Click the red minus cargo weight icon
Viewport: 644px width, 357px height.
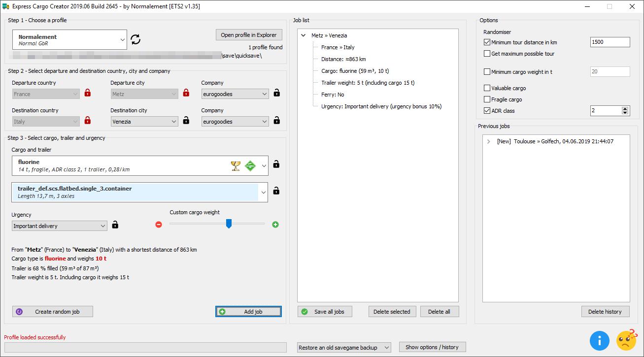(x=159, y=225)
